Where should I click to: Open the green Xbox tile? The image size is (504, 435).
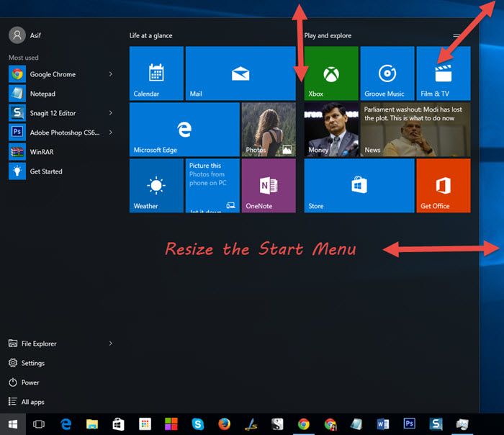coord(331,73)
